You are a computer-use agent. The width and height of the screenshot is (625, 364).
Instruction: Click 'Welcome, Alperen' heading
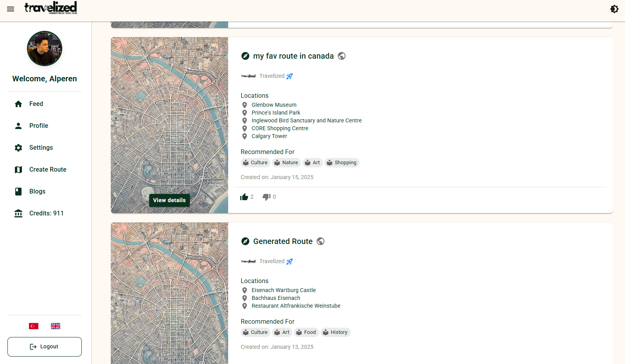point(45,79)
